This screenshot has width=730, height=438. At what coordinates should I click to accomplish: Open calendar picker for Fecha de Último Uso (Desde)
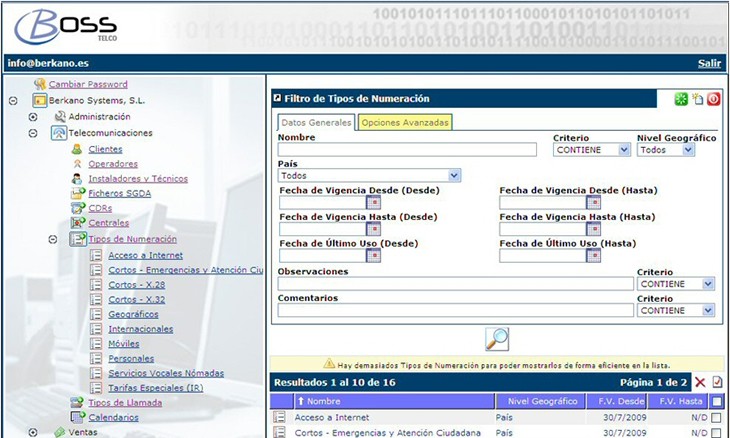coord(371,256)
